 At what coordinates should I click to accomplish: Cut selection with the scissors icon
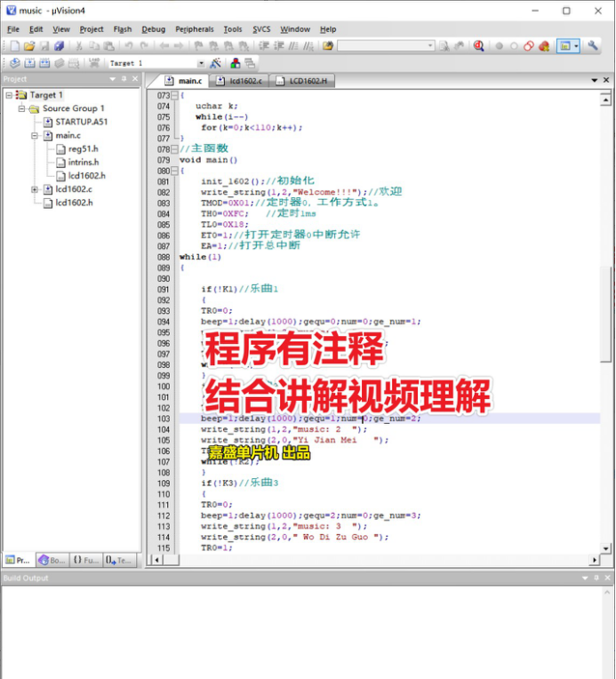[x=79, y=46]
